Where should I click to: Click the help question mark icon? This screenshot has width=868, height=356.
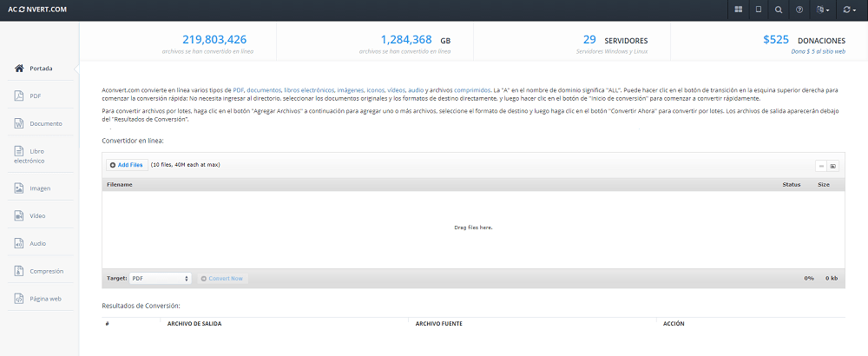click(x=799, y=10)
